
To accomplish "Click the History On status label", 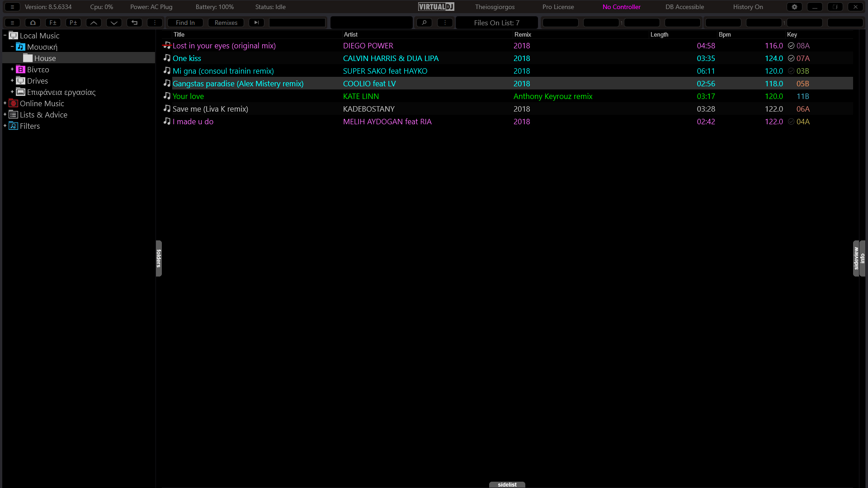I will click(x=748, y=7).
